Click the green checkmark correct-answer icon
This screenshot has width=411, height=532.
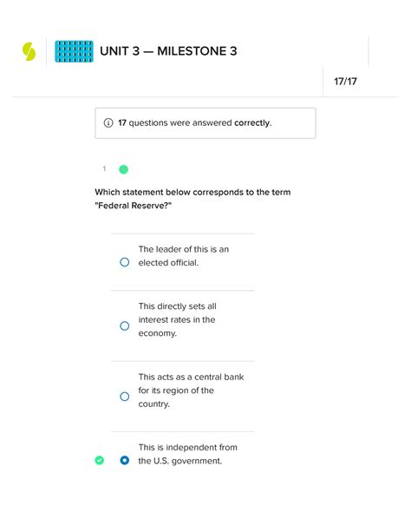(x=100, y=461)
